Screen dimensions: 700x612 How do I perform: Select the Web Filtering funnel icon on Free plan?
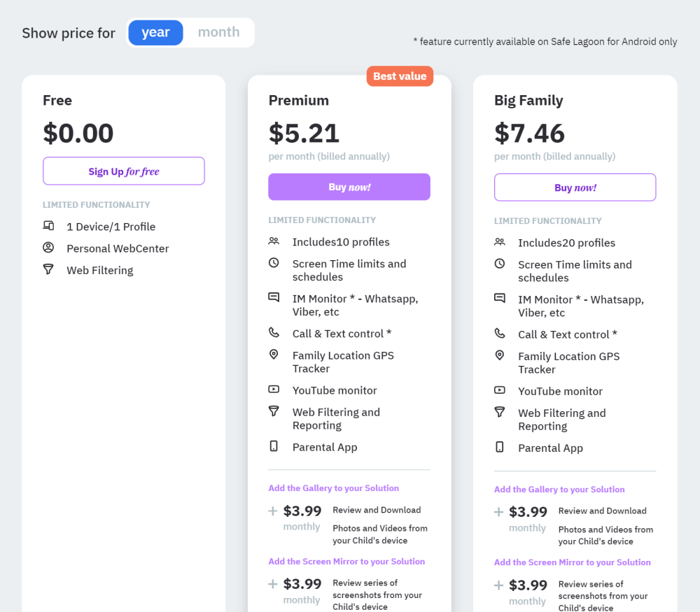[48, 270]
